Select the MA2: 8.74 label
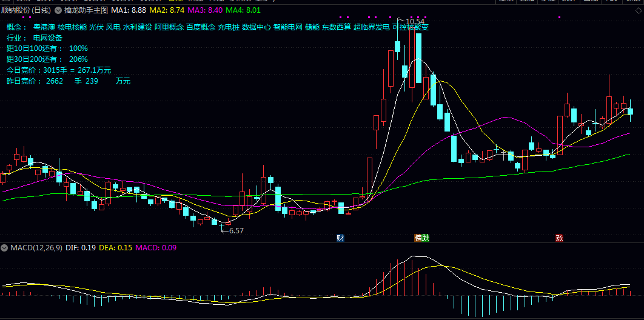Screen dimensions: 644x320 [x=166, y=10]
